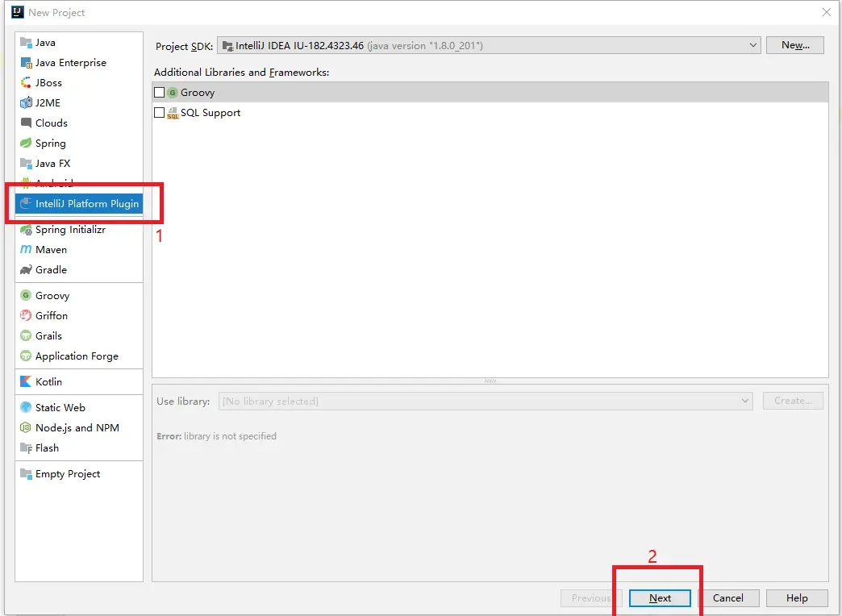The image size is (842, 616).
Task: Click the JBoss icon
Action: [x=26, y=83]
